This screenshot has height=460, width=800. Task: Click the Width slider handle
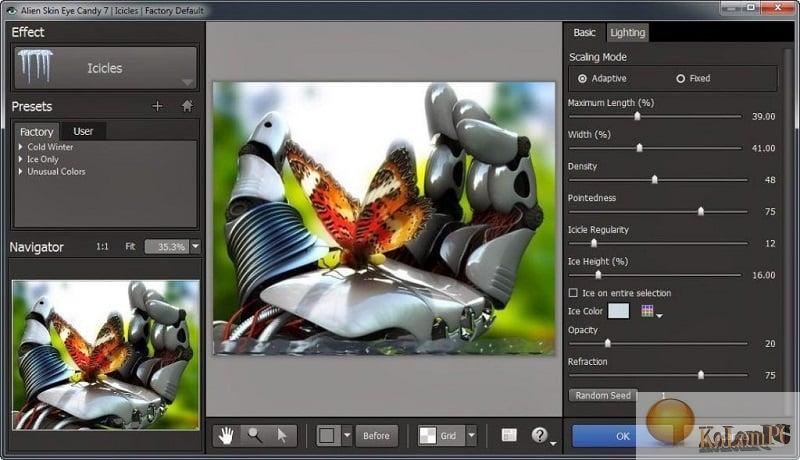pos(639,148)
